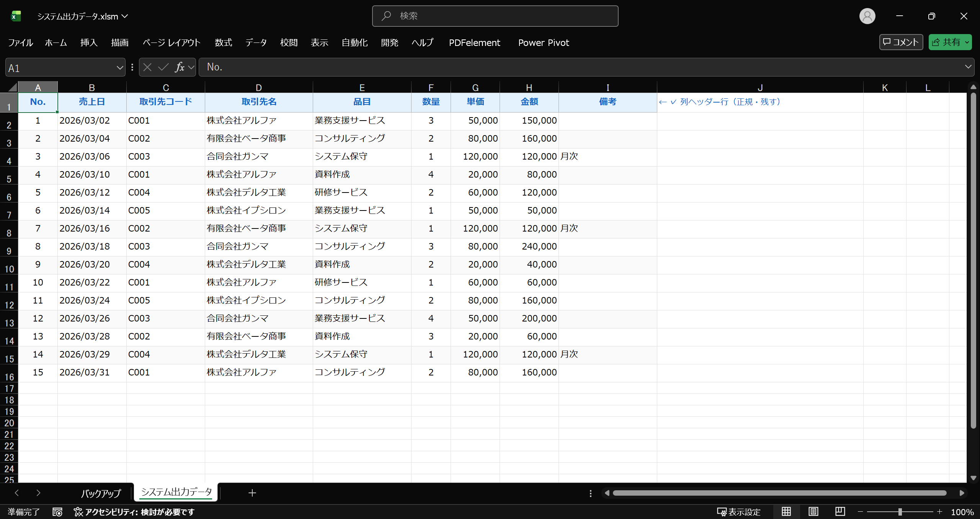Switch to Page Break Preview
The height and width of the screenshot is (519, 980).
[x=840, y=512]
